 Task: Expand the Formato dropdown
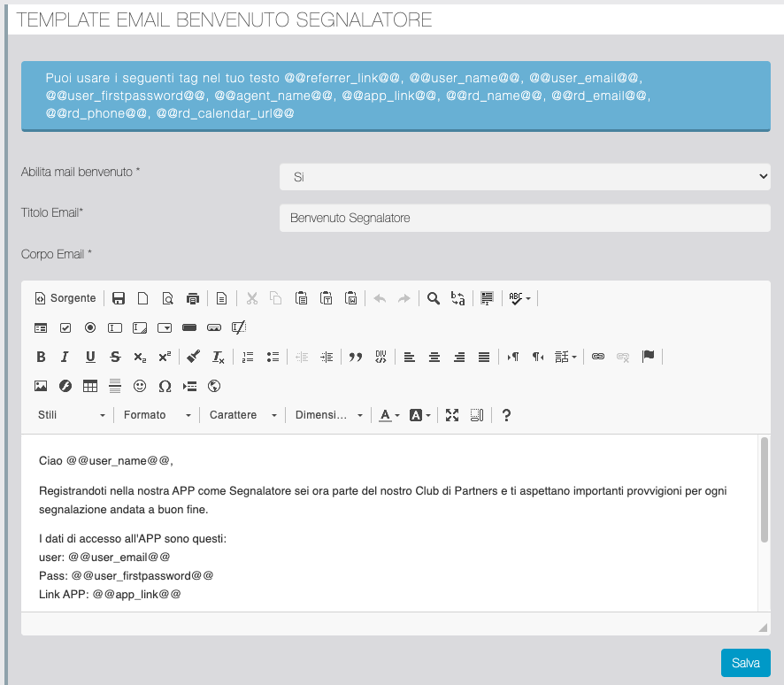[158, 415]
